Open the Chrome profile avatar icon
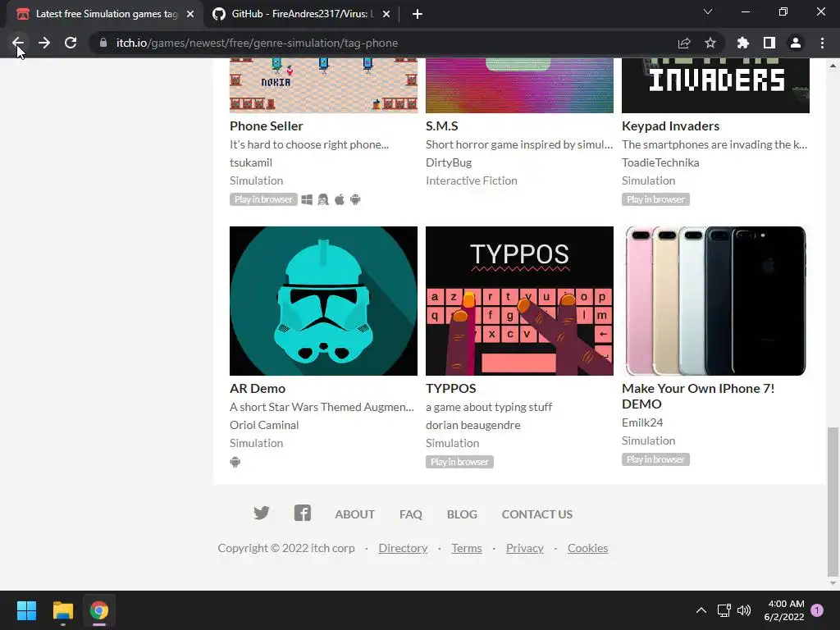Viewport: 840px width, 630px height. point(796,43)
